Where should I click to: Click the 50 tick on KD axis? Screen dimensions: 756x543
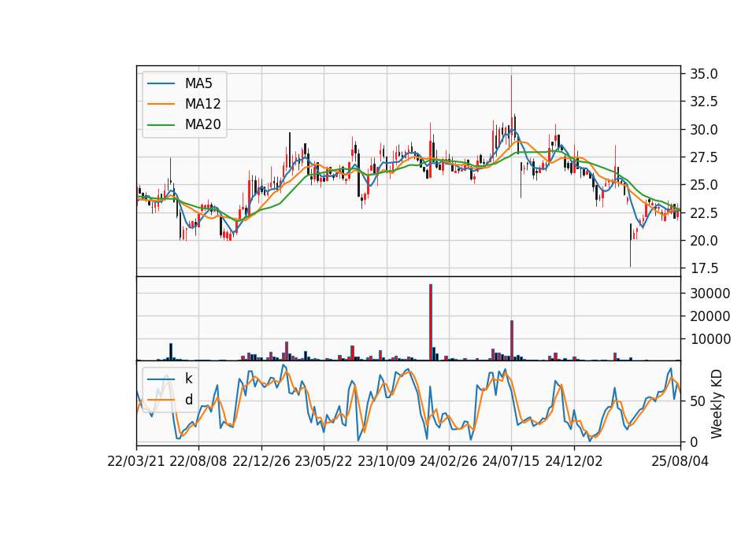click(698, 401)
